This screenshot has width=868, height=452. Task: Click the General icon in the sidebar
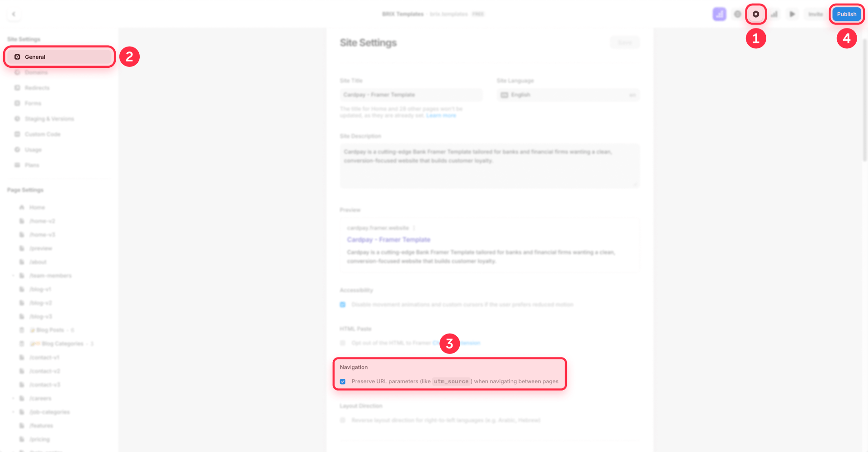tap(18, 56)
